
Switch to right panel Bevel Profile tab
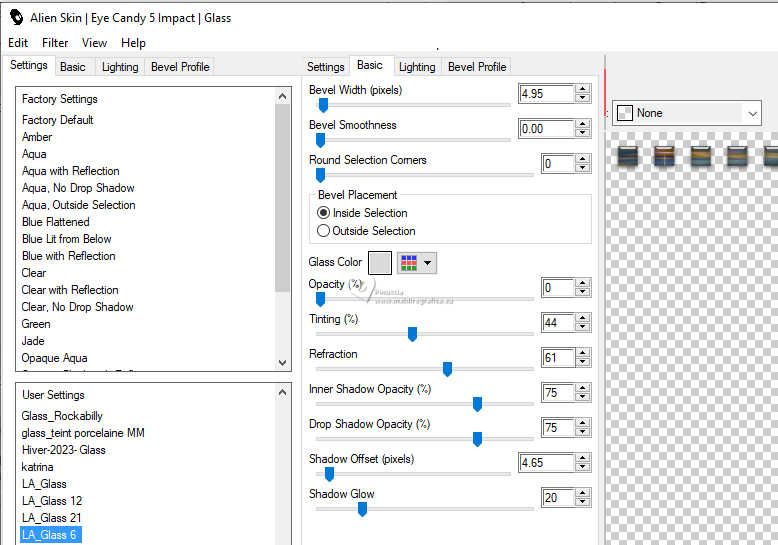(x=477, y=67)
